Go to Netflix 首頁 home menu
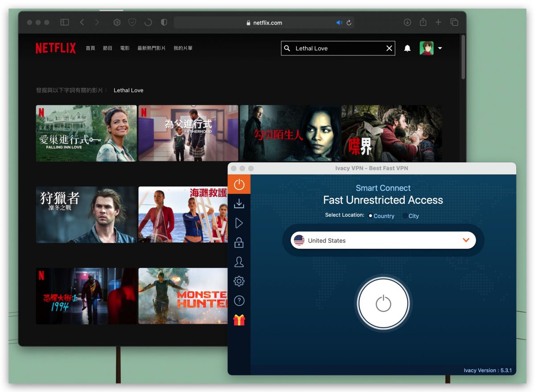The image size is (535, 392). pyautogui.click(x=91, y=48)
